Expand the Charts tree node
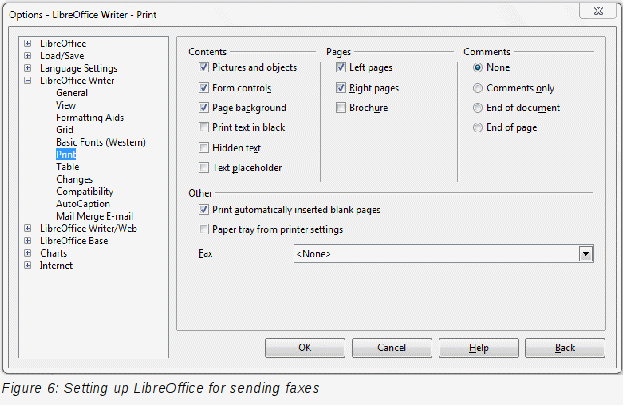 point(27,253)
